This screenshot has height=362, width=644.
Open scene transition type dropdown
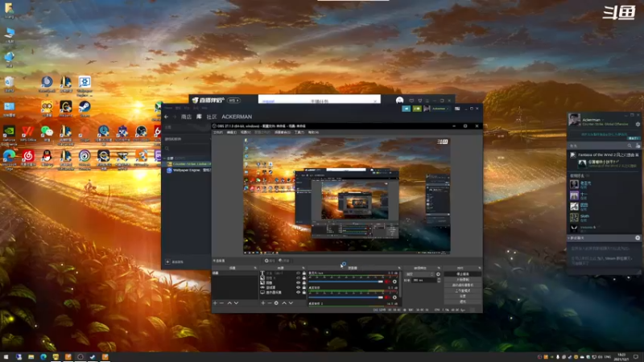(419, 274)
